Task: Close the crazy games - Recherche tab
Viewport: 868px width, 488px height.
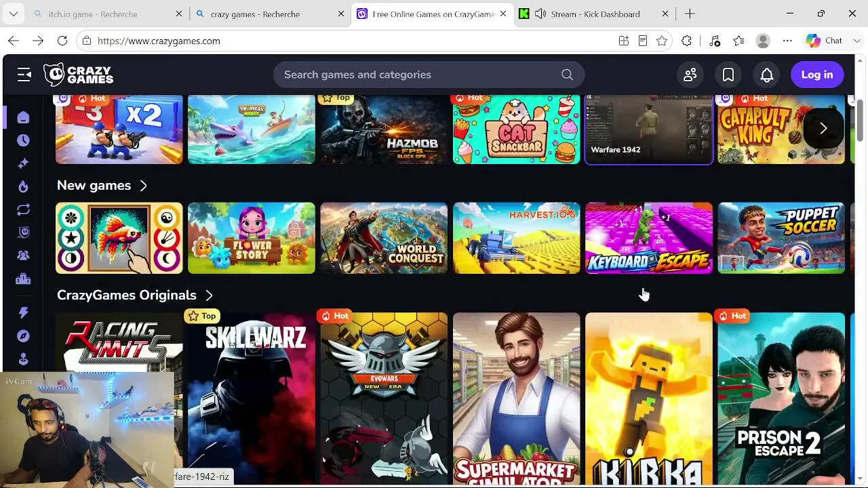Action: click(x=341, y=14)
